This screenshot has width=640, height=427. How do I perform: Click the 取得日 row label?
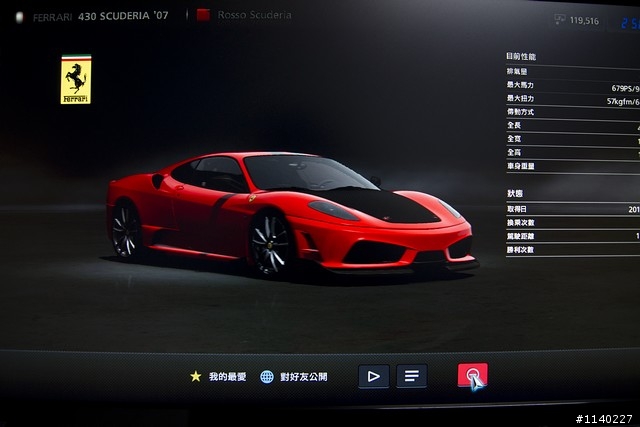[517, 209]
